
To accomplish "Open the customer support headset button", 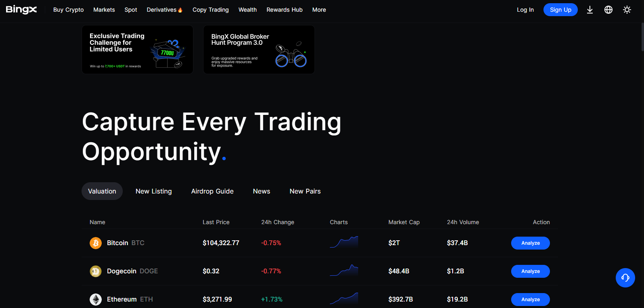I will click(625, 278).
